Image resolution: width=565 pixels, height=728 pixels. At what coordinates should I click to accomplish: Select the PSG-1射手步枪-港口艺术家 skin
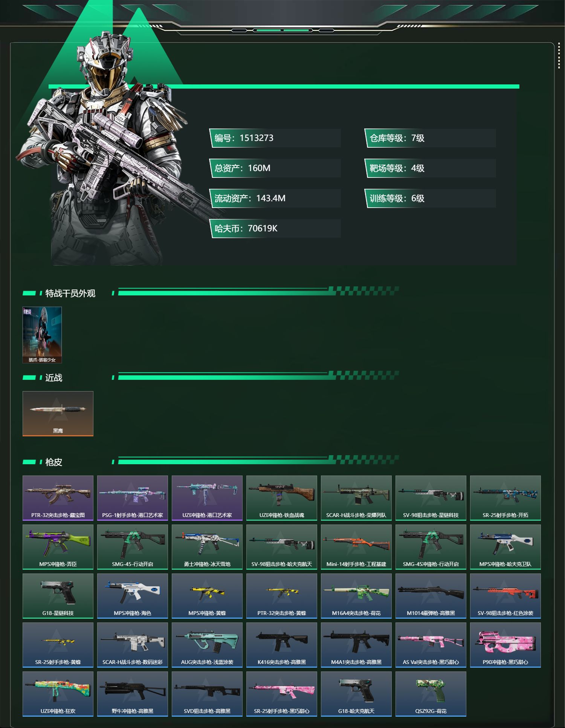pyautogui.click(x=133, y=498)
